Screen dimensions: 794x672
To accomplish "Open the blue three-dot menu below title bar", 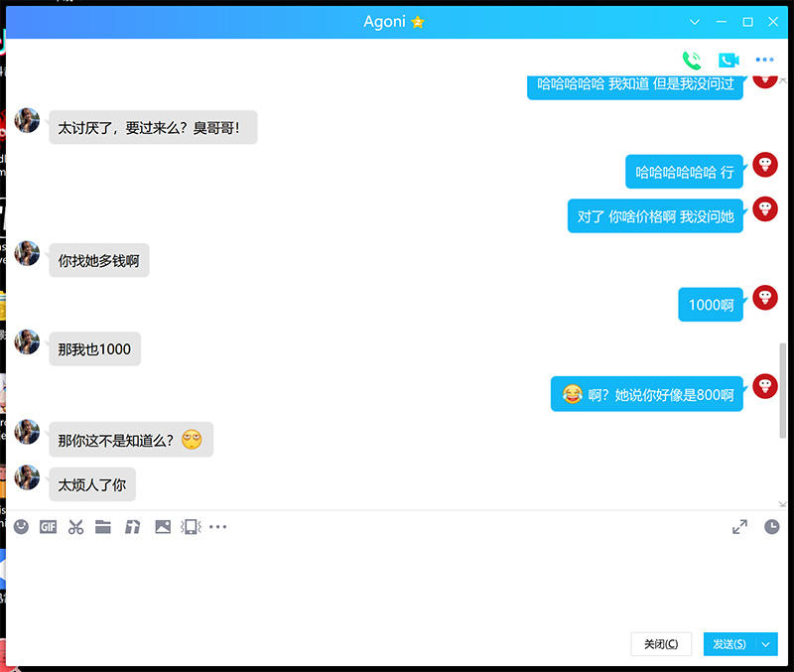I will point(764,60).
